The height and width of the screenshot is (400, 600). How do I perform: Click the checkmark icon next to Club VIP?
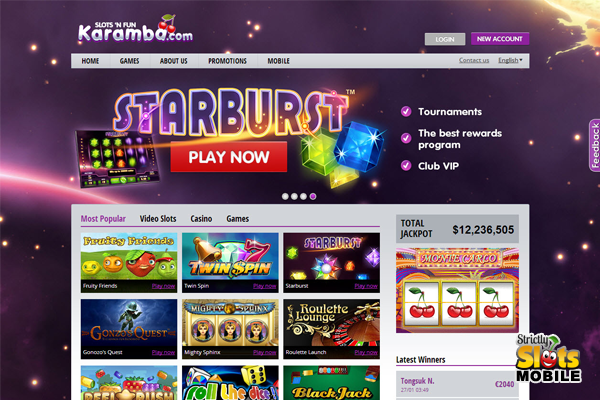[x=406, y=165]
